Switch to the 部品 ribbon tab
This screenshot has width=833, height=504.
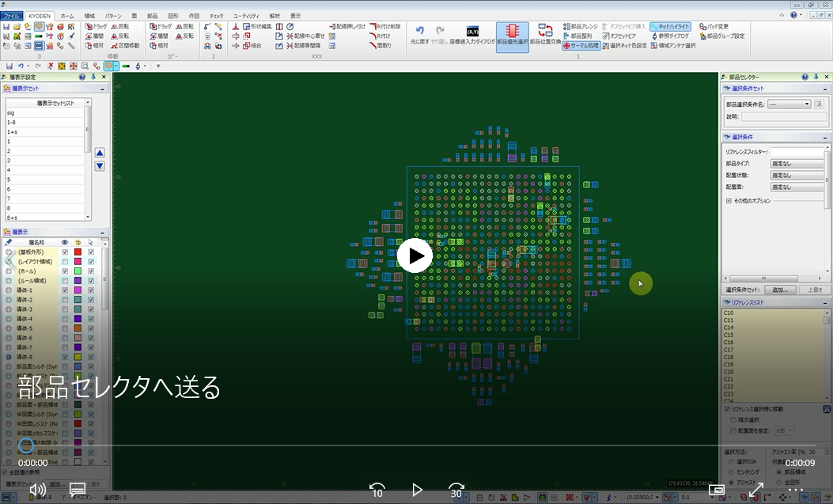[x=153, y=16]
